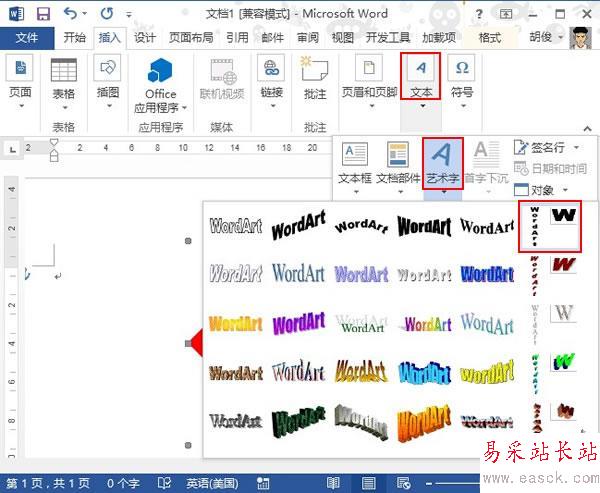Open the 文件 (File) tab
The width and height of the screenshot is (600, 493).
[27, 38]
